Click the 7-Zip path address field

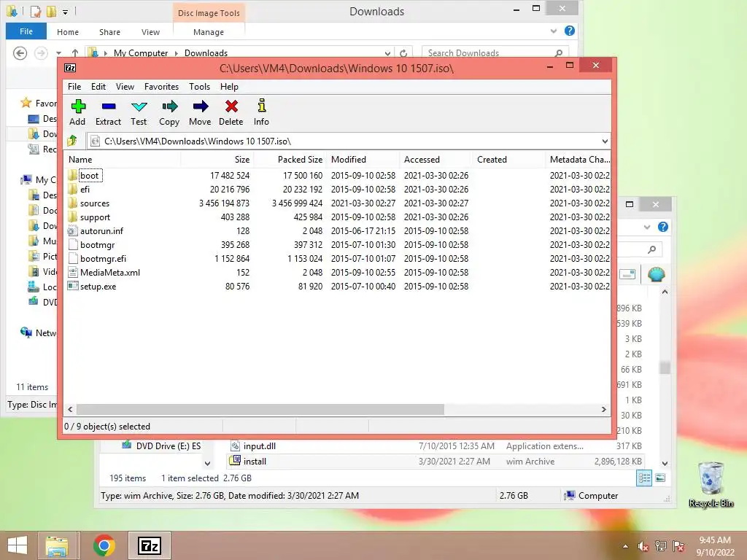point(348,141)
